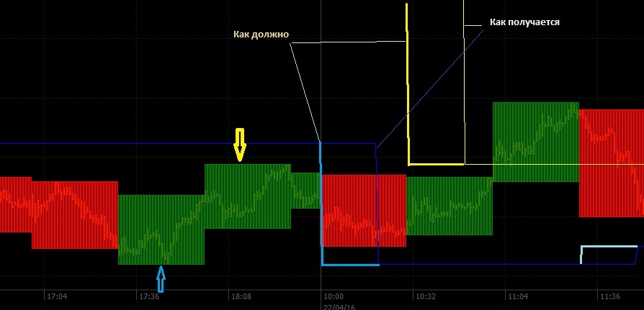Viewport: 644px width, 310px height.
Task: Click the 22/04/16 date label
Action: tap(339, 305)
